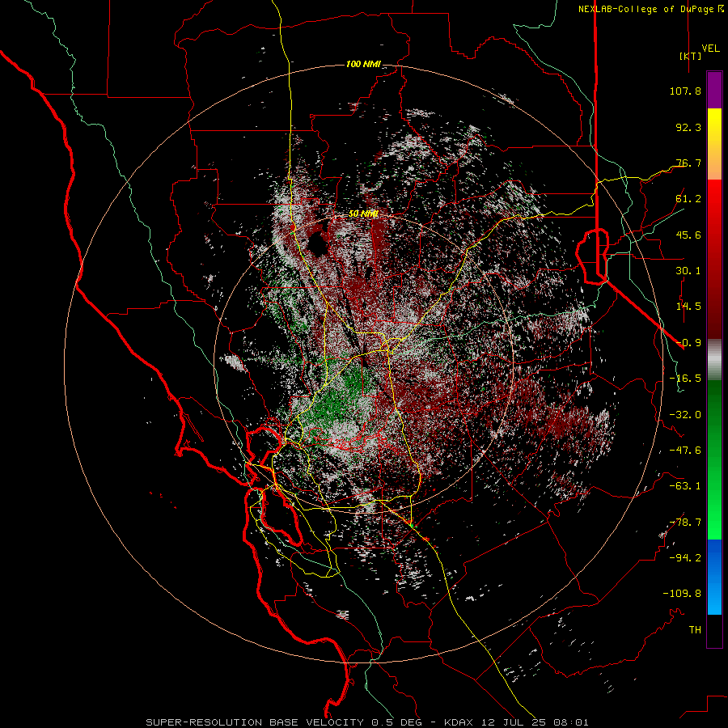Click the 92.3 velocity value
Image resolution: width=728 pixels, height=728 pixels.
coord(688,127)
